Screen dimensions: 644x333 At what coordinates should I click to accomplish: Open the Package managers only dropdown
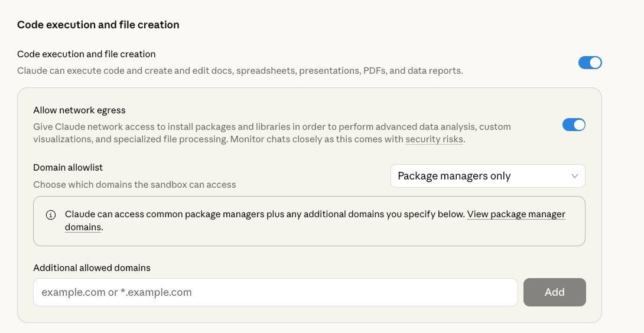tap(487, 176)
